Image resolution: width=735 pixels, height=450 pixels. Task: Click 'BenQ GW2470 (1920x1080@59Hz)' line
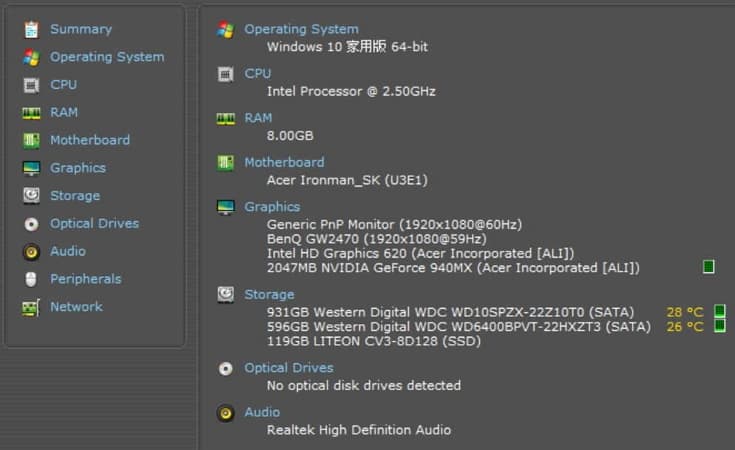point(376,239)
